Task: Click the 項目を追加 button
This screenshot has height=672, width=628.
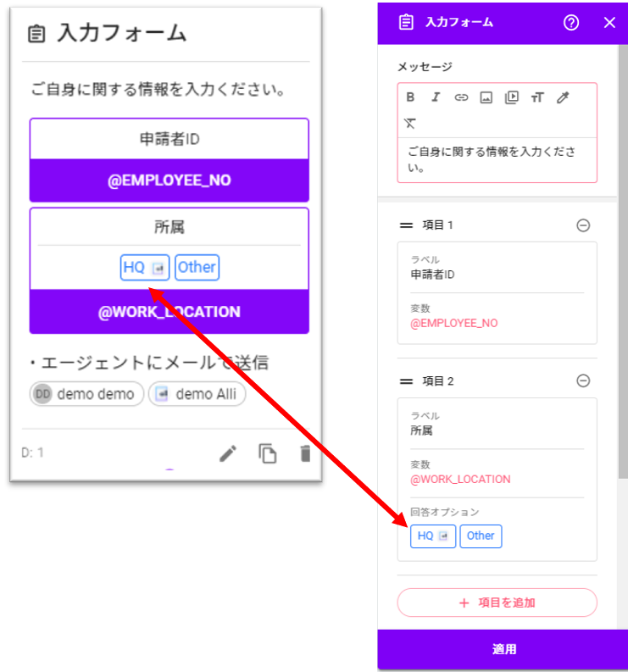Action: pyautogui.click(x=497, y=603)
